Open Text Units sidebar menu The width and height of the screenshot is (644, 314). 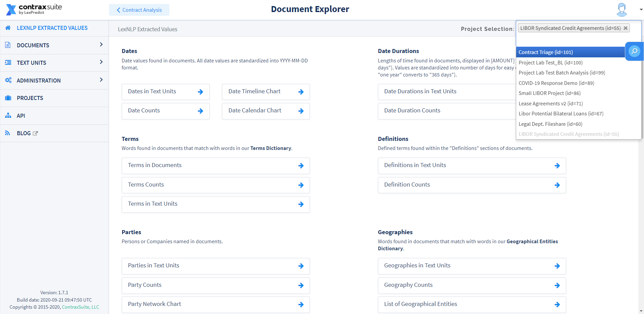click(54, 63)
